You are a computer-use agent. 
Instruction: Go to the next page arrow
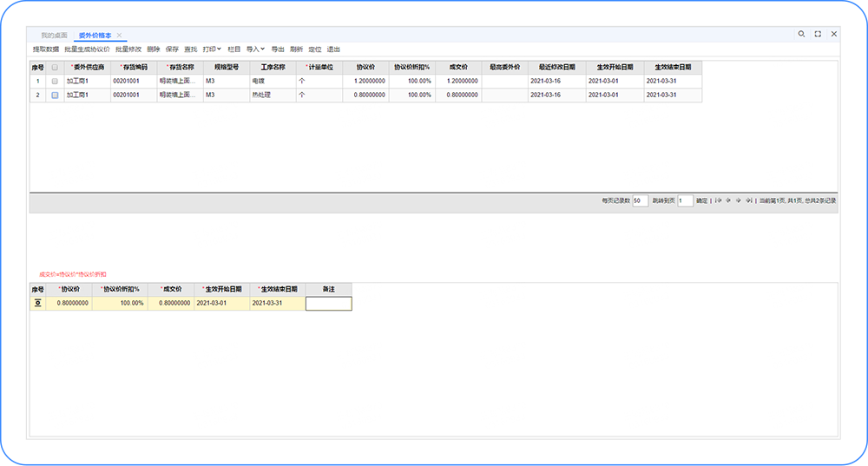point(739,200)
